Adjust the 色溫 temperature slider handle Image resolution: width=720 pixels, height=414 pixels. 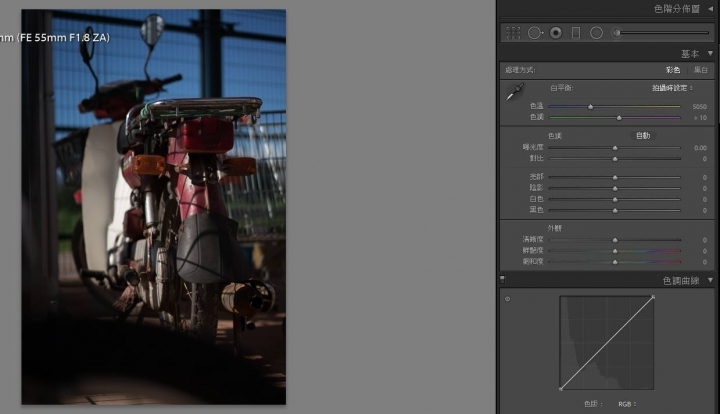(x=591, y=106)
